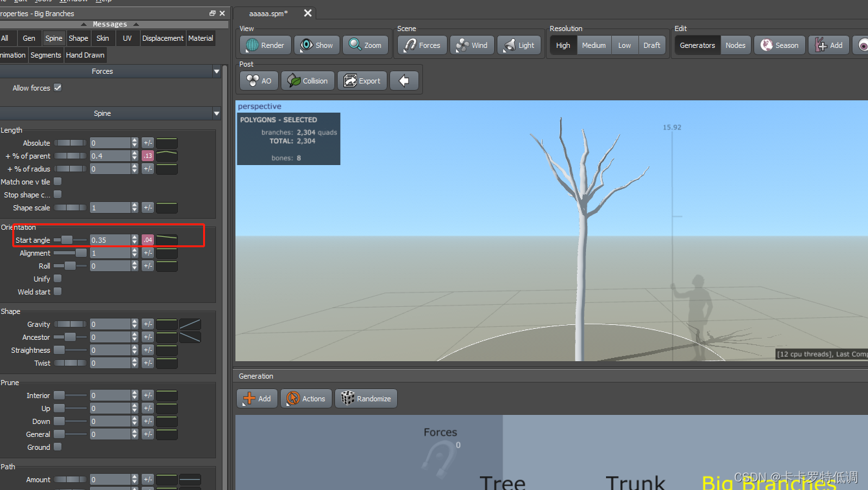Open the UV properties tab

pyautogui.click(x=127, y=39)
